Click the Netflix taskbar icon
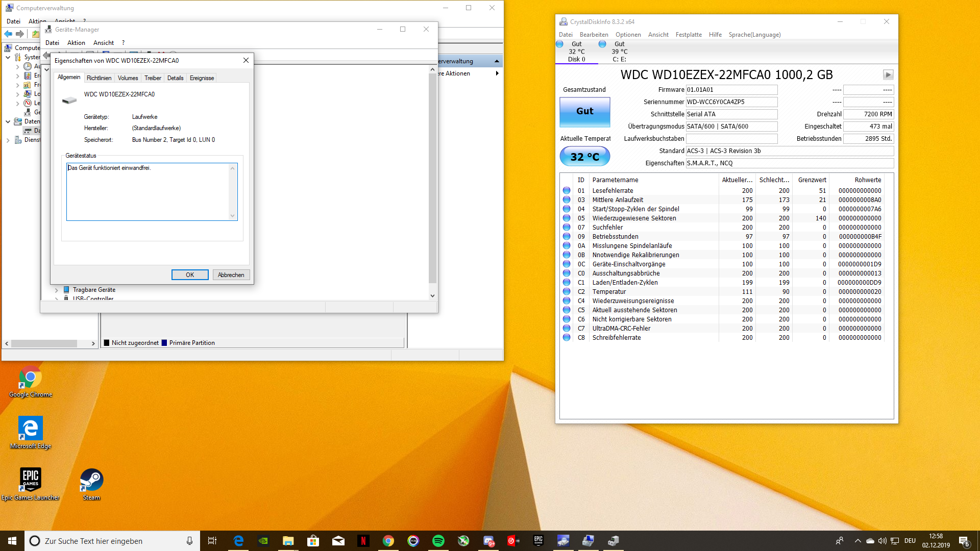This screenshot has width=980, height=551. (363, 541)
